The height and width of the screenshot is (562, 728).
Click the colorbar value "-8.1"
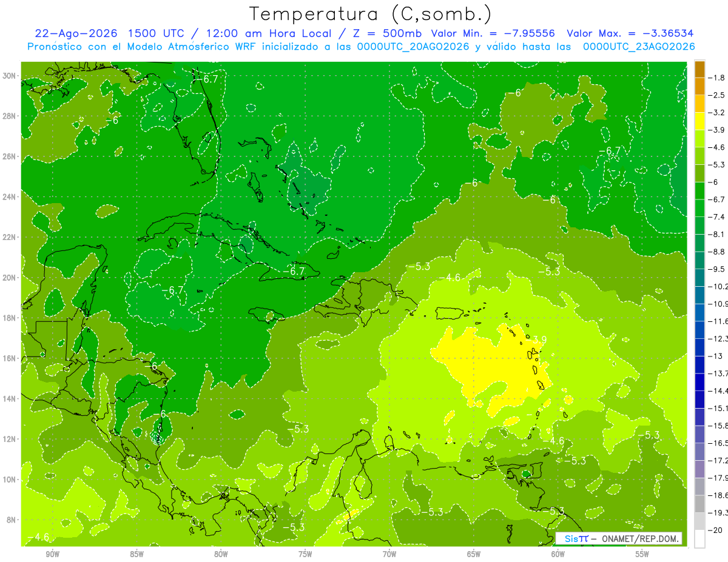click(x=716, y=234)
